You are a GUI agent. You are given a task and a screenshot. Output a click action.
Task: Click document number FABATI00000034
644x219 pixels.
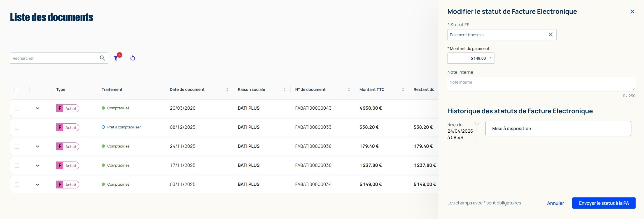(313, 184)
